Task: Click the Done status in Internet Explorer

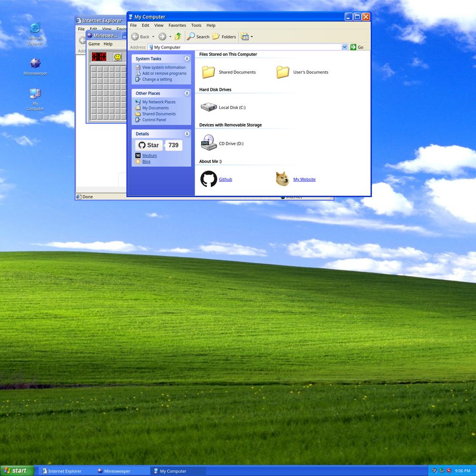Action: (88, 197)
